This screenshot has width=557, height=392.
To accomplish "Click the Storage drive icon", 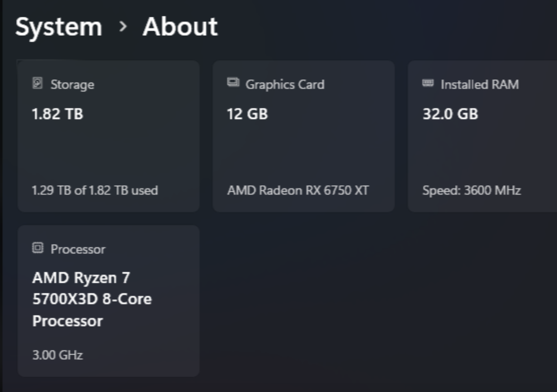I will tap(38, 83).
